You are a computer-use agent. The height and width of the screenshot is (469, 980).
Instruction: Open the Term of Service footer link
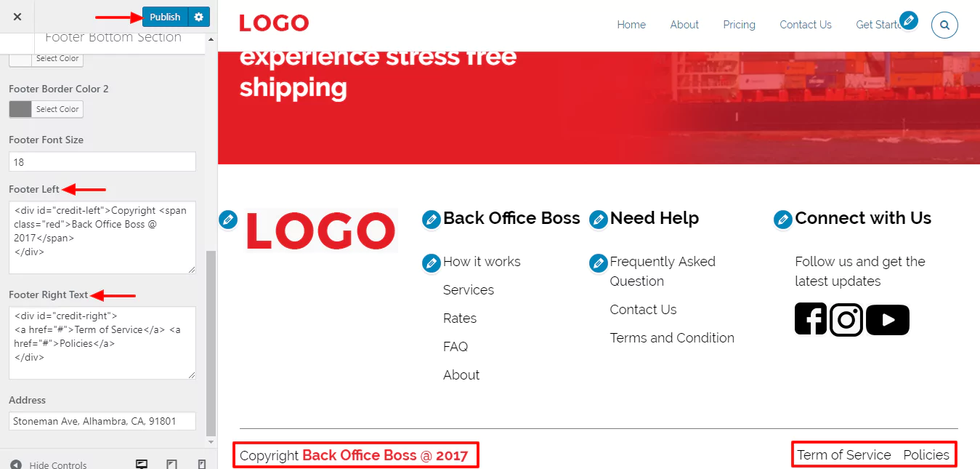pyautogui.click(x=844, y=455)
